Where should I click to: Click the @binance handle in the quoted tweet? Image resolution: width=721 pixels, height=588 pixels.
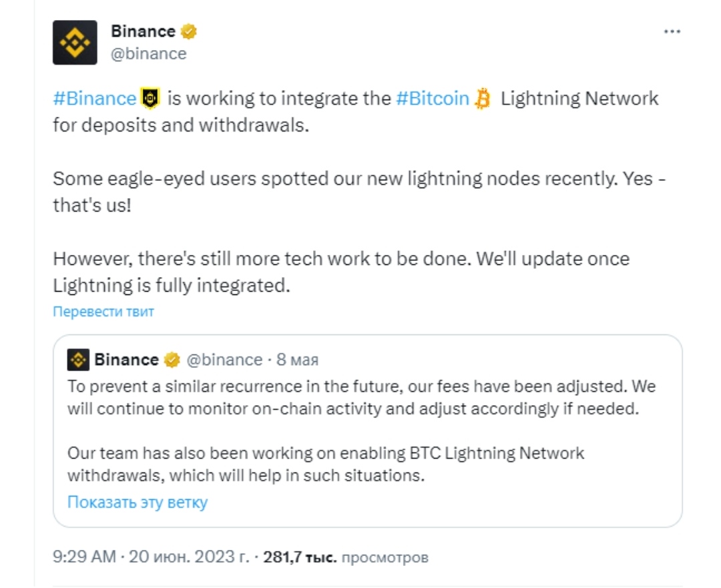point(224,360)
